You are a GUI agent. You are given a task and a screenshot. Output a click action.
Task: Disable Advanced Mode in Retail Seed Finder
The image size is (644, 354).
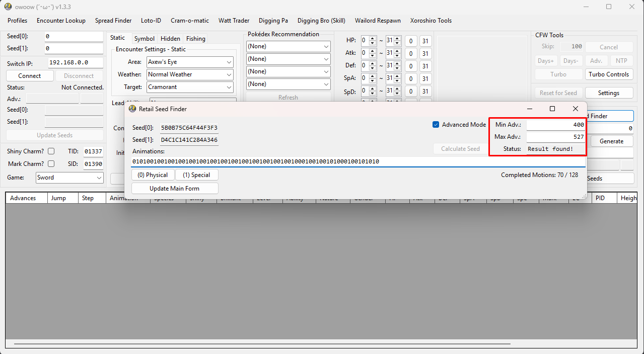point(436,125)
